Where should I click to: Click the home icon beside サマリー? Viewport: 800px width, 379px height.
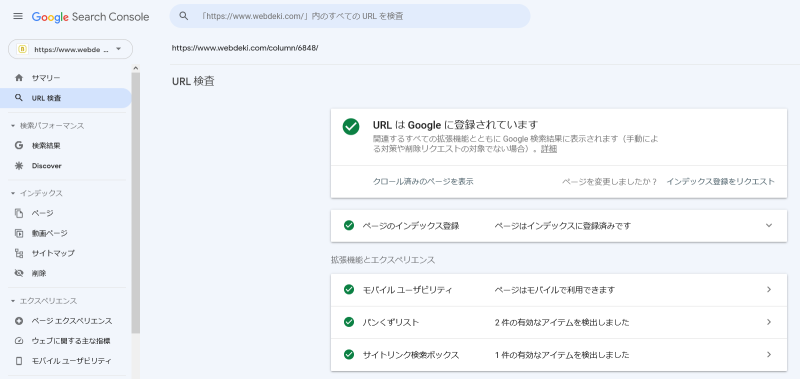[x=19, y=78]
